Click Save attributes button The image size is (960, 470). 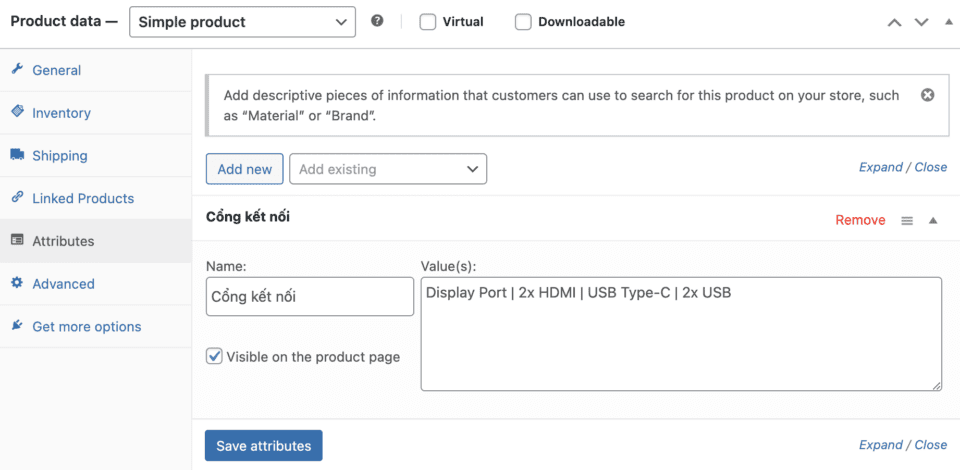(x=264, y=446)
